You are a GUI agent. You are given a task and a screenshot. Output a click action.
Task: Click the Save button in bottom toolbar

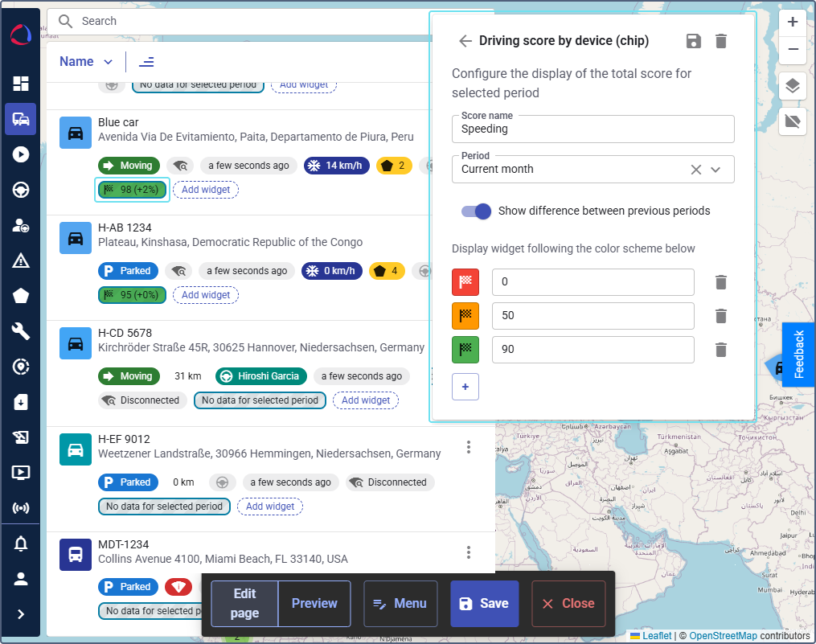click(483, 604)
